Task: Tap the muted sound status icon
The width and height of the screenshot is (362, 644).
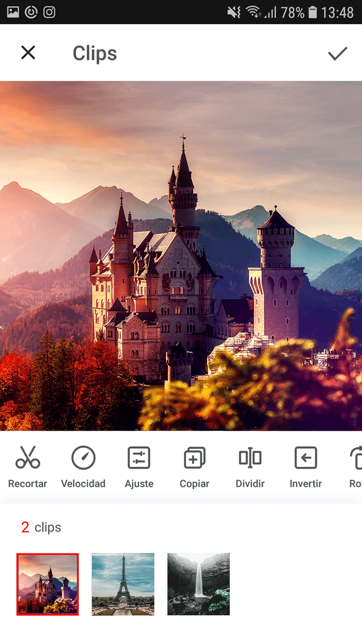Action: tap(234, 12)
